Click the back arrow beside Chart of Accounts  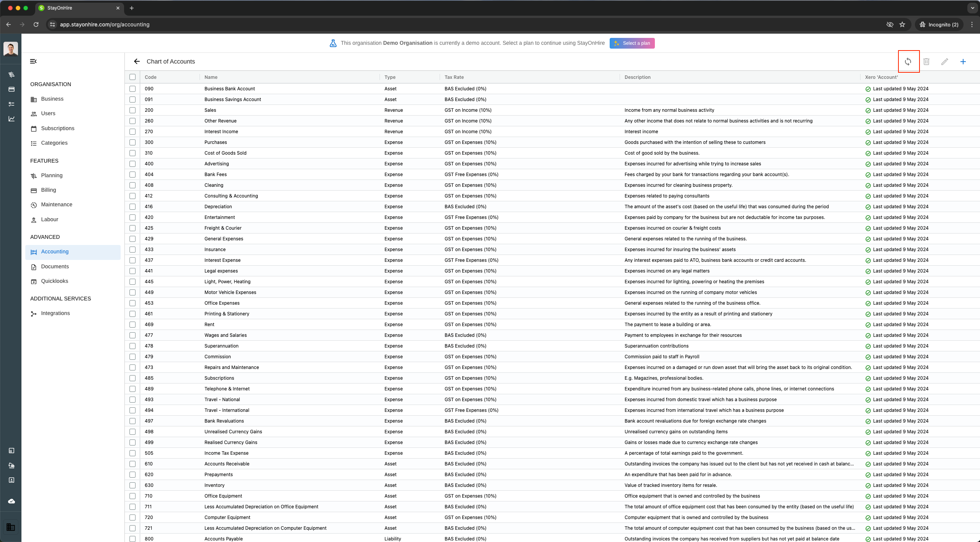point(137,62)
